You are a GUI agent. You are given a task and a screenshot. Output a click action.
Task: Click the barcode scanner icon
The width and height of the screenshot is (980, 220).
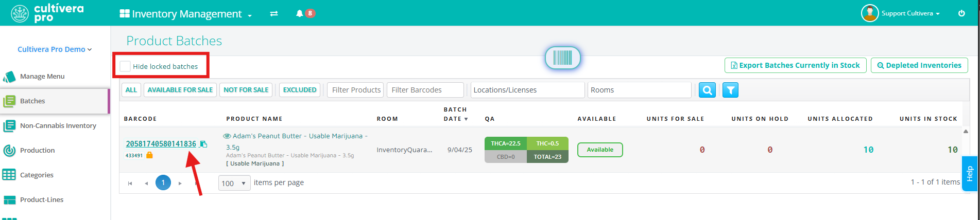tap(562, 58)
